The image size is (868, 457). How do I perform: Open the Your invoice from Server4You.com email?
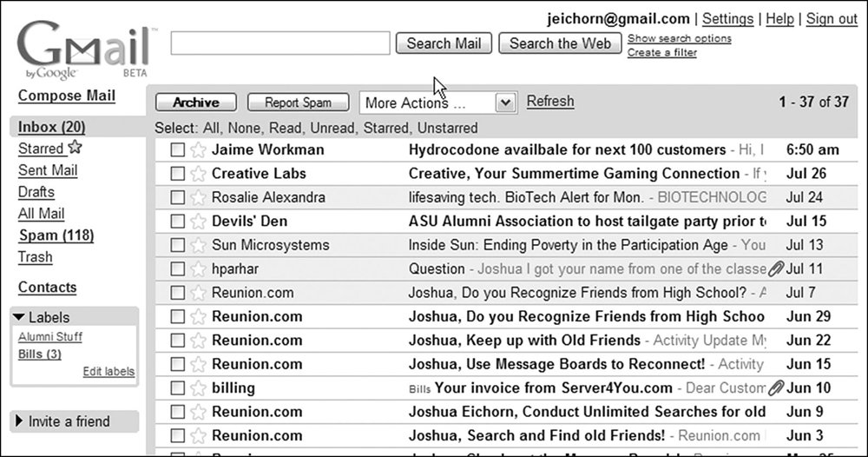553,387
